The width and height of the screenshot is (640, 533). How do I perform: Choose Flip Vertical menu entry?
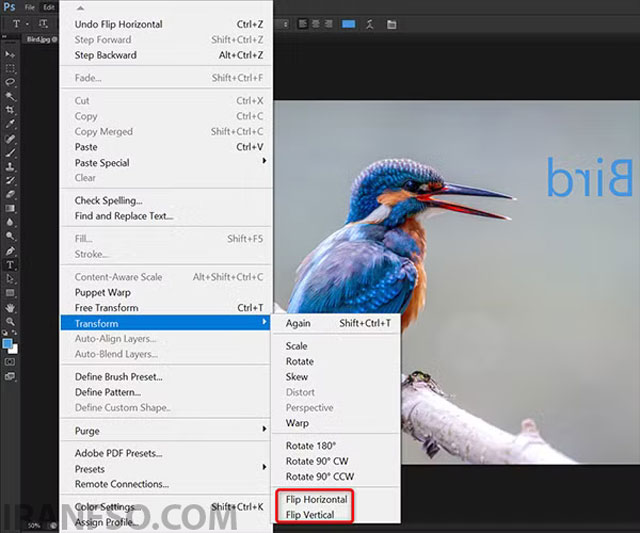(310, 515)
